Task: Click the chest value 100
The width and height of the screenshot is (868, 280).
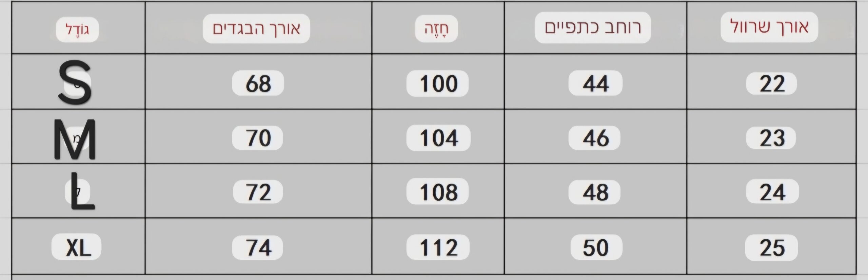Action: coord(438,83)
